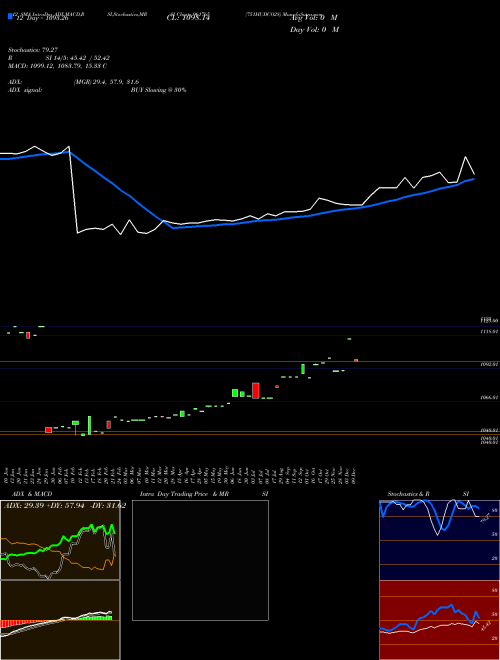Click the MACD histogram chart panel
The width and height of the screenshot is (500, 660).
(60, 620)
